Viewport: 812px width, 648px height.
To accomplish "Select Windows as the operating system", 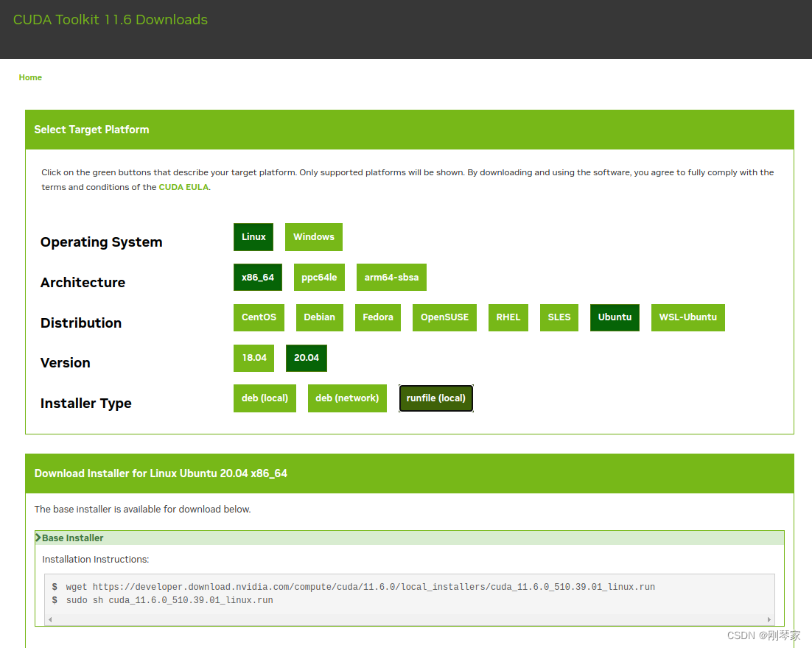I will 313,237.
